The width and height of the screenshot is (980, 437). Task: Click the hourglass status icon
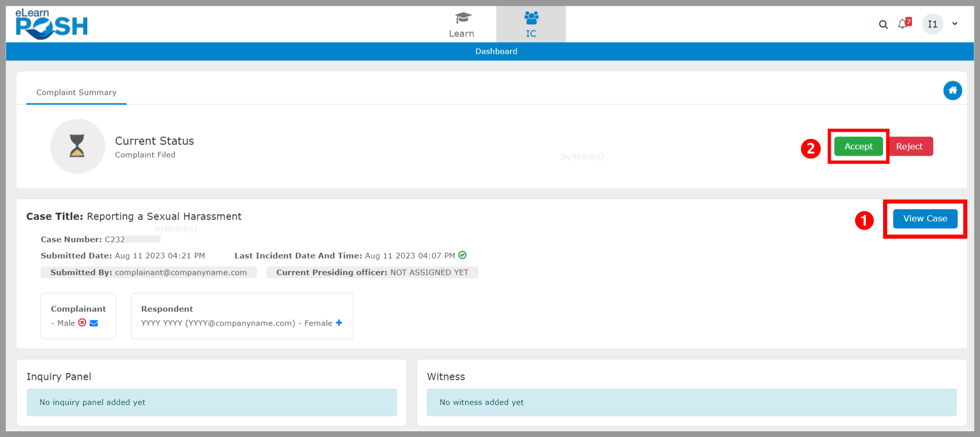(x=77, y=146)
